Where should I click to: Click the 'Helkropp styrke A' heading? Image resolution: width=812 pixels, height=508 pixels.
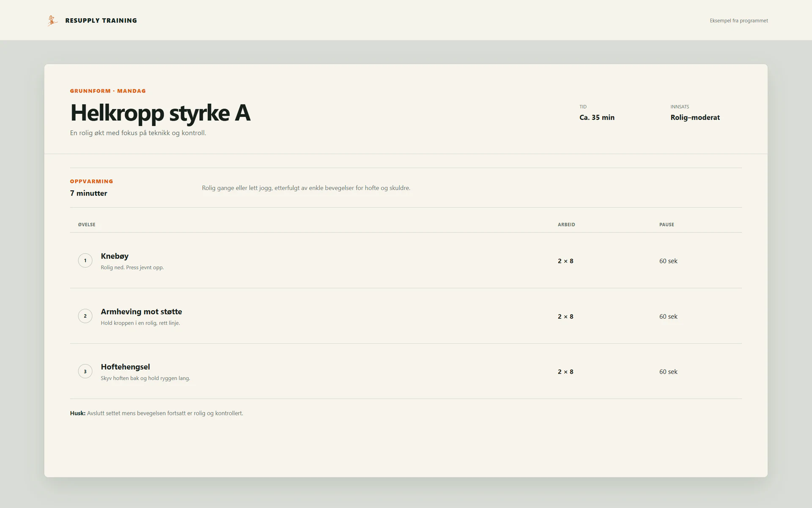point(160,113)
